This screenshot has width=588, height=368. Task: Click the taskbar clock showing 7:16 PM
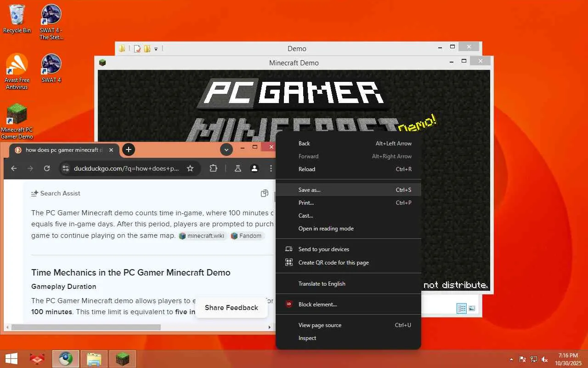568,359
